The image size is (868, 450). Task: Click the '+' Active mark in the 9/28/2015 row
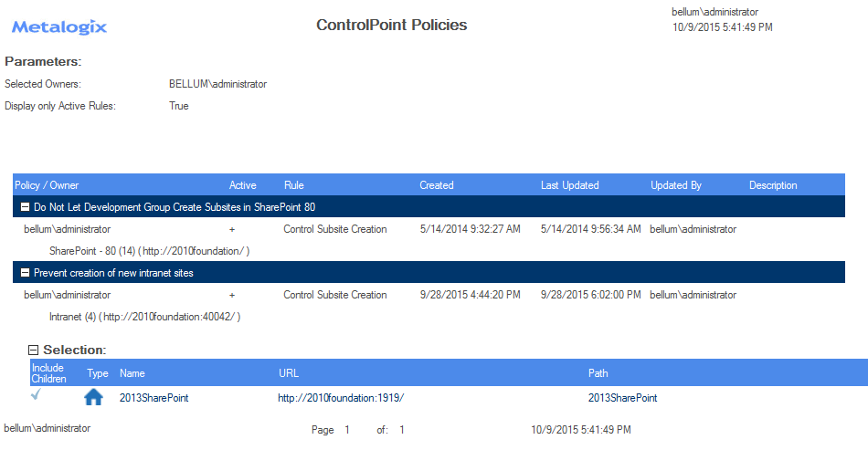coord(232,295)
